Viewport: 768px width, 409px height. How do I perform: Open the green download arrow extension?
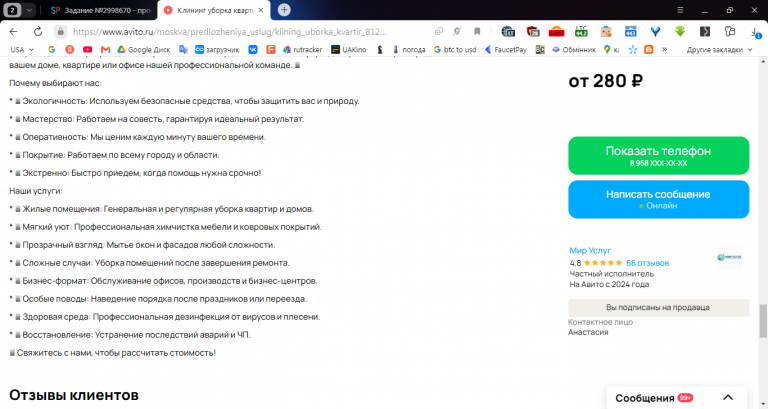coord(680,31)
